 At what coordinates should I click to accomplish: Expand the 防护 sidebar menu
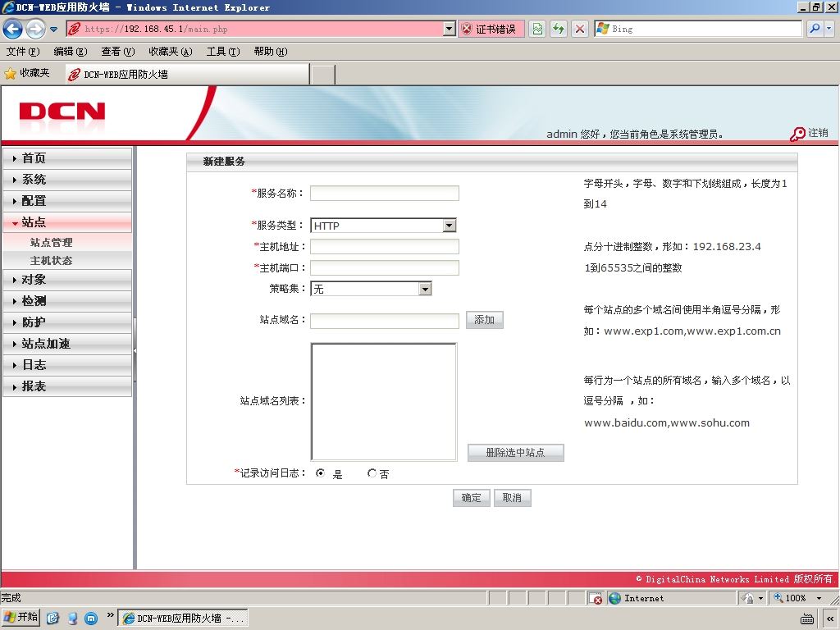[67, 322]
